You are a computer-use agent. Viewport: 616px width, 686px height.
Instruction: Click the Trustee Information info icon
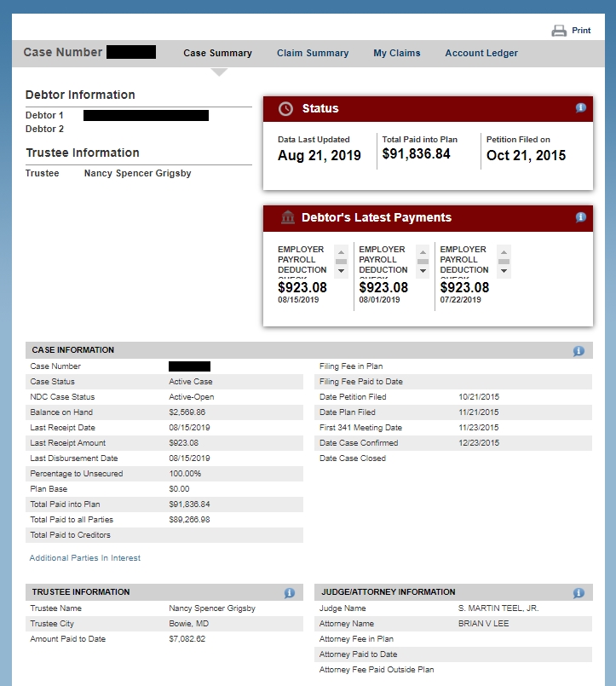[289, 593]
